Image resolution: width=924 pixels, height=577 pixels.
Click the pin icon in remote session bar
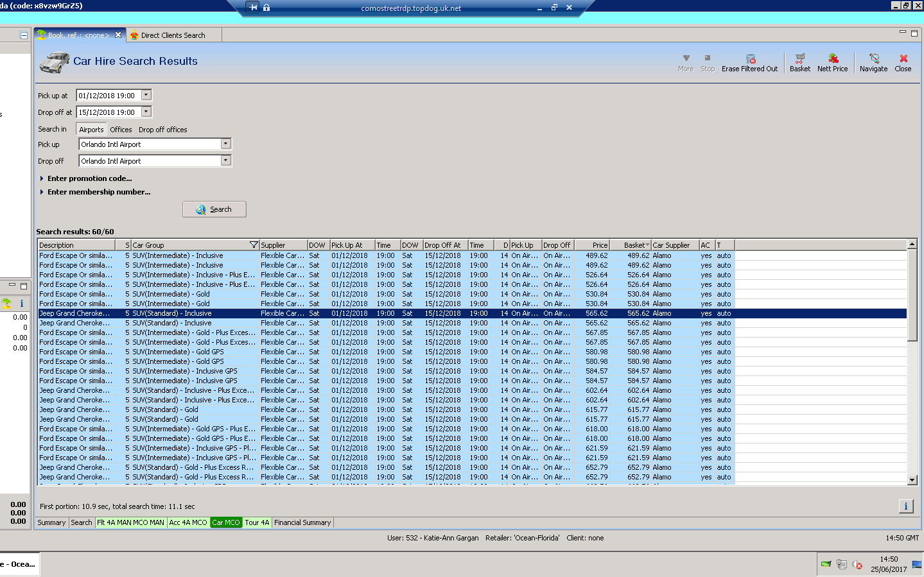(253, 8)
